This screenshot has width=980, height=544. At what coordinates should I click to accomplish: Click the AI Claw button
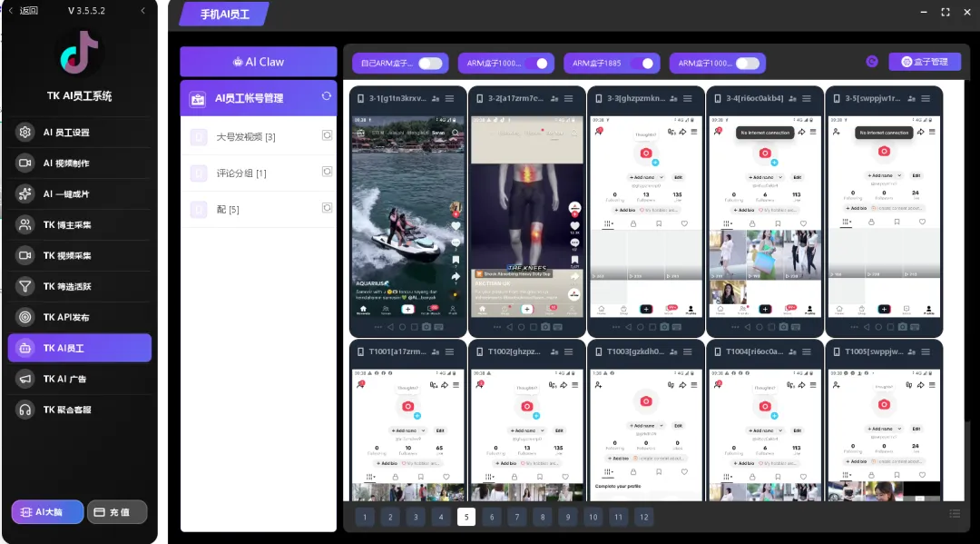[258, 62]
